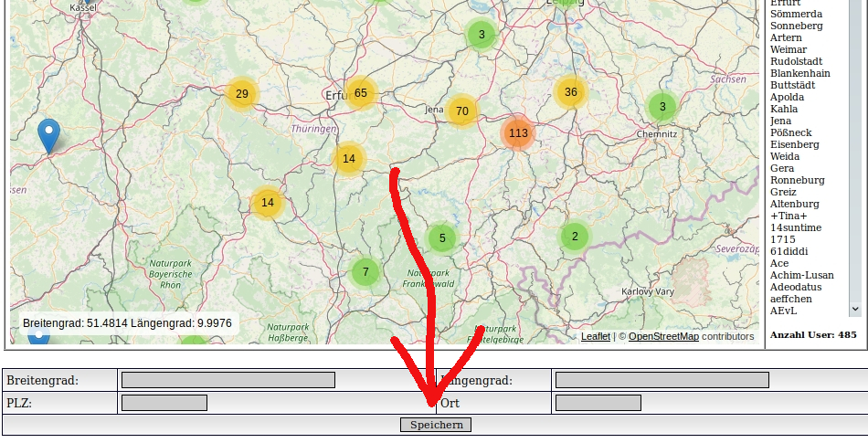The height and width of the screenshot is (443, 868).
Task: Select Achim-Lusan in the user list
Action: (x=801, y=275)
